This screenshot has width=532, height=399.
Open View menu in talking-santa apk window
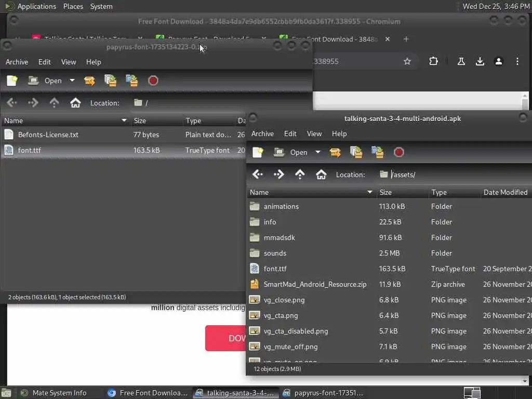(x=314, y=134)
